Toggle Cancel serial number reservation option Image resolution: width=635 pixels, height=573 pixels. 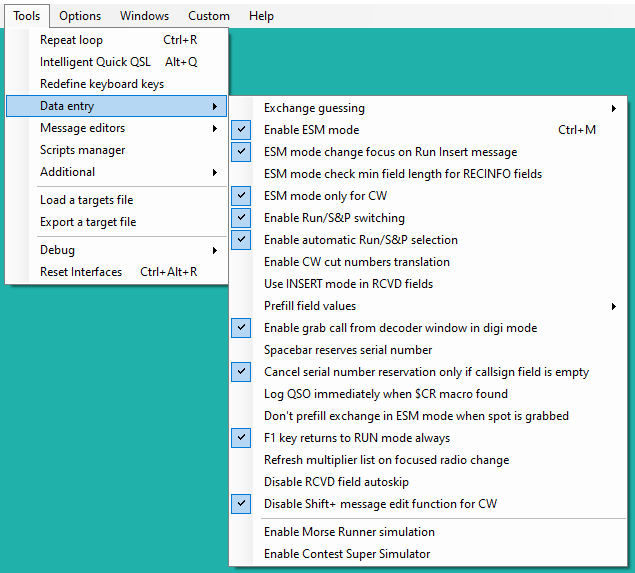point(428,372)
